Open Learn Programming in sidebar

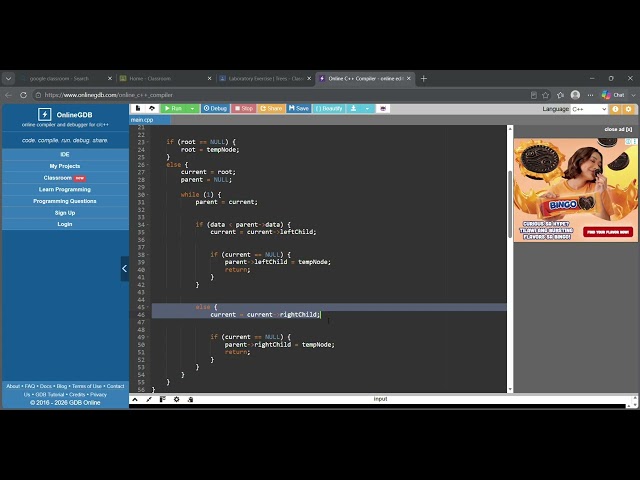point(65,189)
